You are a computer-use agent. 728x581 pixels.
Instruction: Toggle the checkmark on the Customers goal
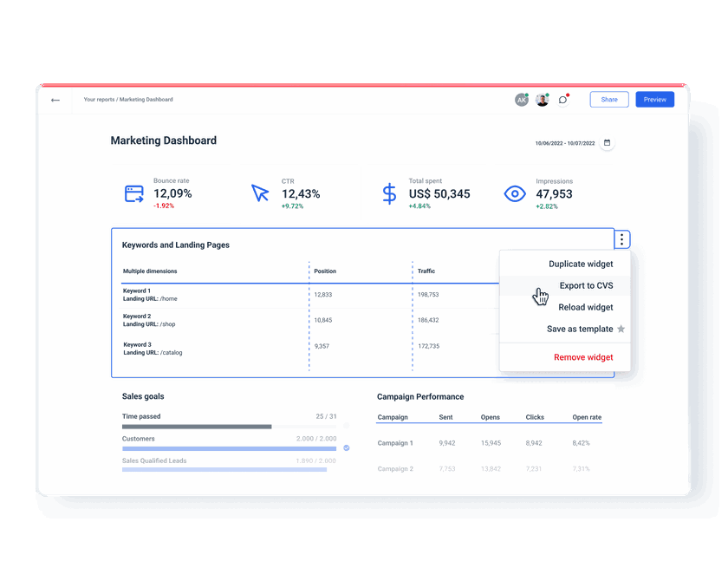click(346, 447)
